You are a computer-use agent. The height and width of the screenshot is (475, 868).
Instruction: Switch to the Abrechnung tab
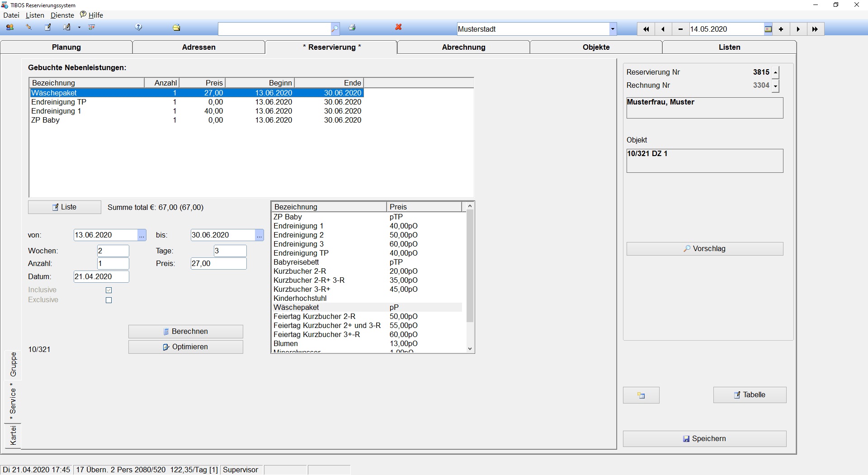tap(463, 47)
